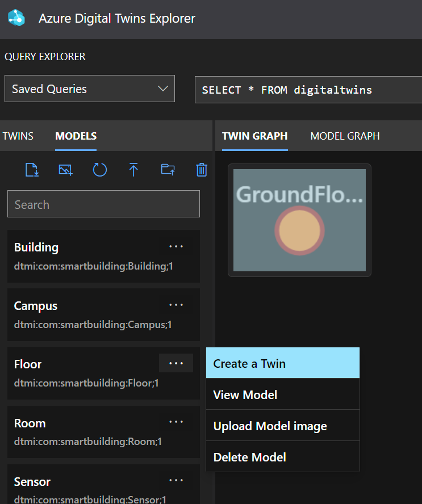
Task: Click the upload model images icon
Action: pyautogui.click(x=66, y=170)
